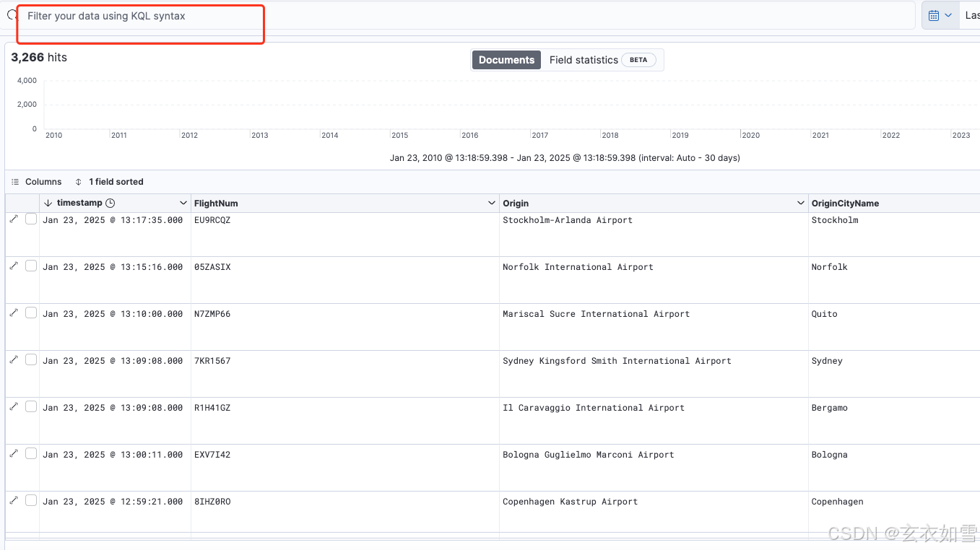The height and width of the screenshot is (550, 980).
Task: Open the Origin column dropdown chevron
Action: 801,204
